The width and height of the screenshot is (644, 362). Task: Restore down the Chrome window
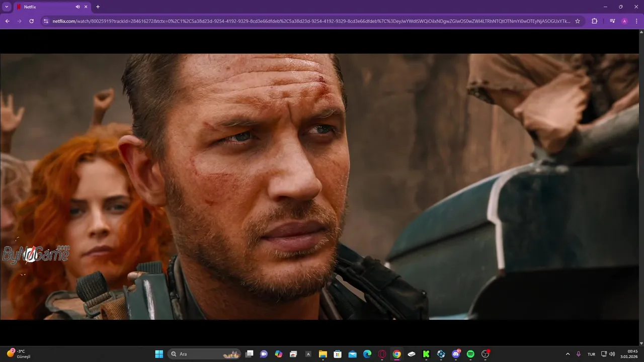(620, 7)
